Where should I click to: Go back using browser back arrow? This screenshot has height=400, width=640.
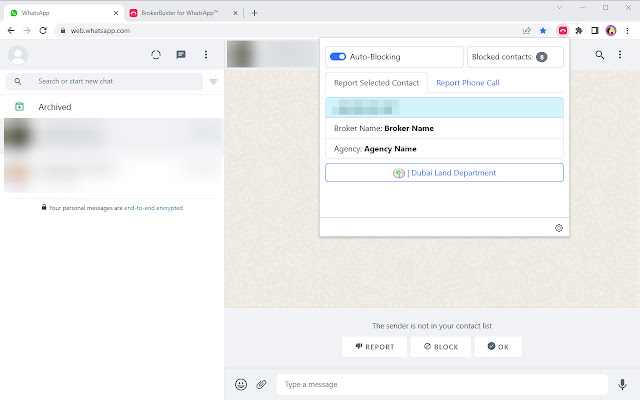pos(11,31)
